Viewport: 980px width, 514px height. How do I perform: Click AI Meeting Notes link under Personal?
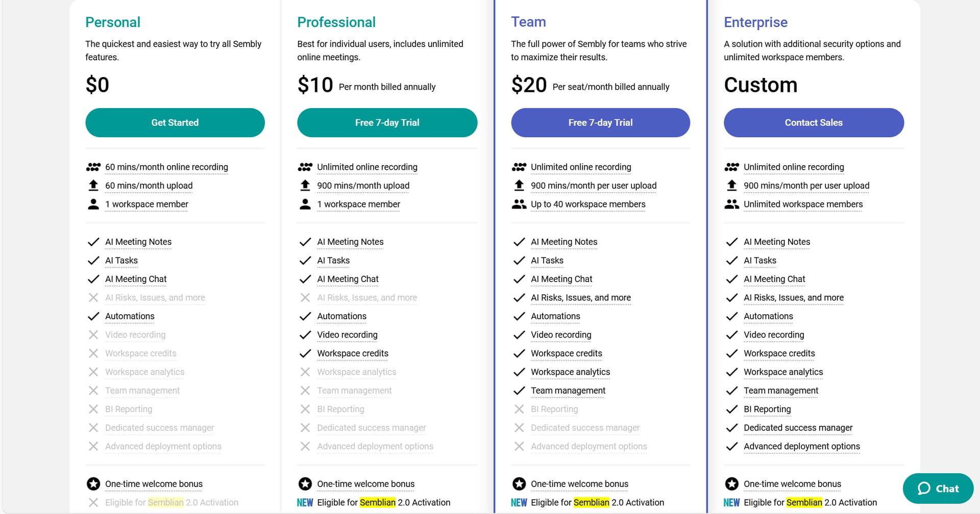(138, 242)
